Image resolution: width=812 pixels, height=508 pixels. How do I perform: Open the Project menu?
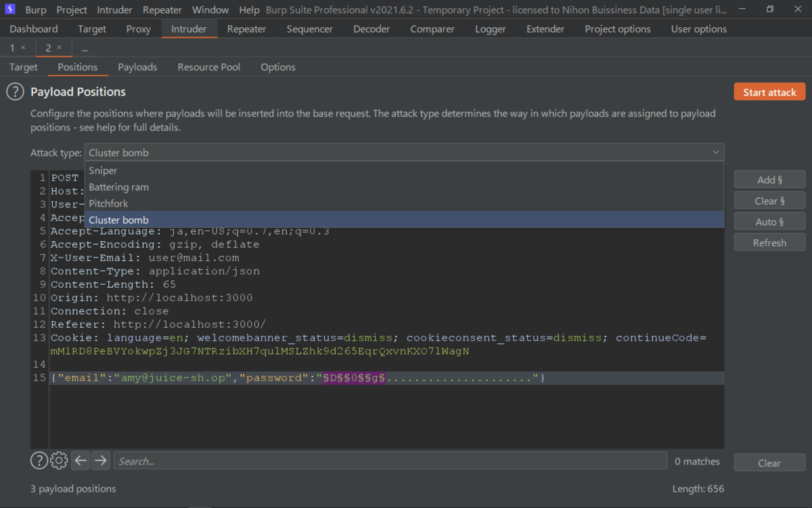[72, 10]
